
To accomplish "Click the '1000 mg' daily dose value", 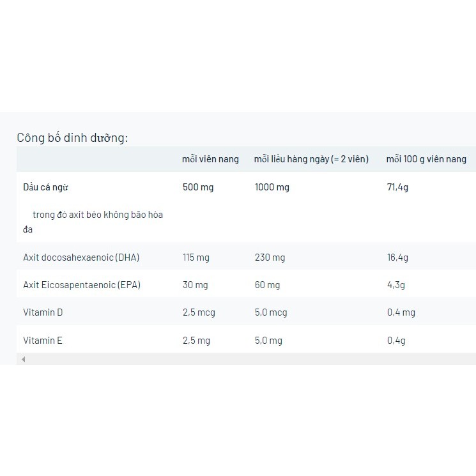I will [272, 187].
